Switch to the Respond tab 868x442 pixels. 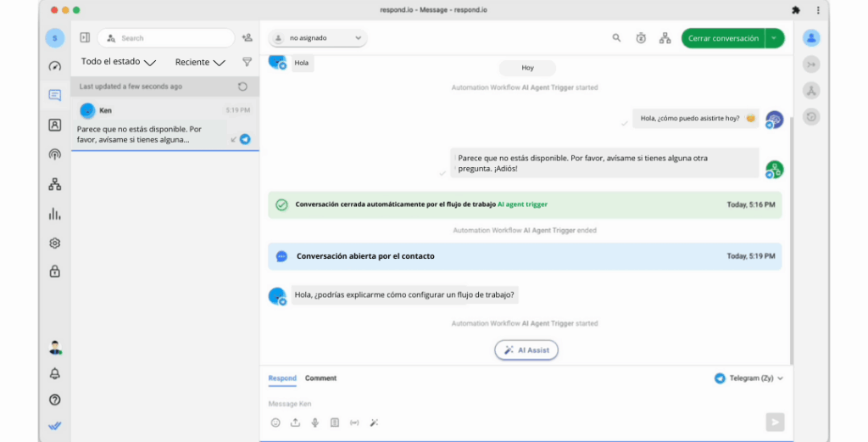coord(282,378)
